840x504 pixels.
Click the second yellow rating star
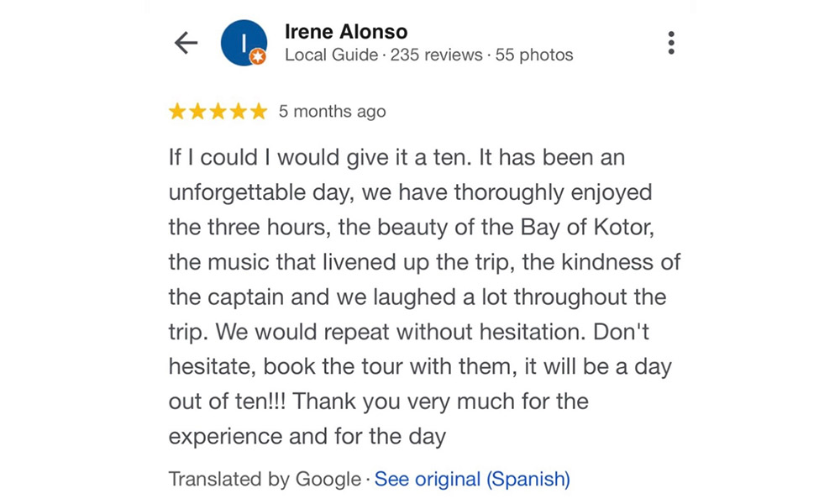pyautogui.click(x=198, y=112)
